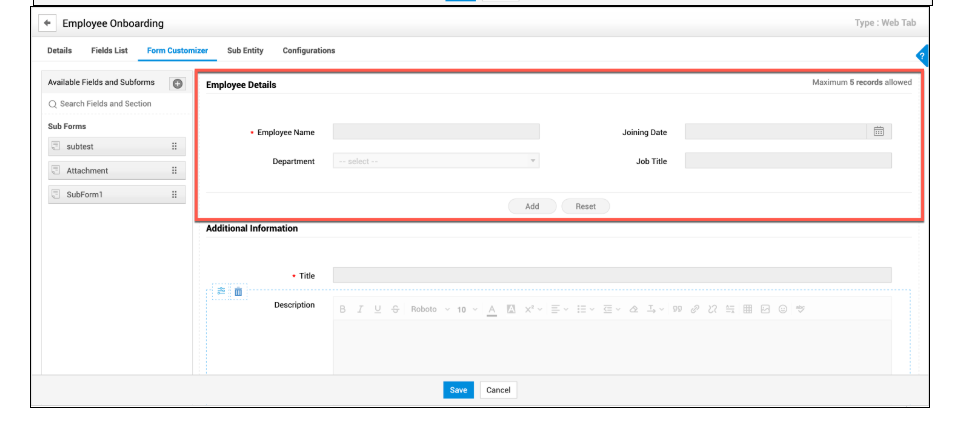Delete the Description field with the trash icon
Image resolution: width=973 pixels, height=421 pixels.
point(238,292)
